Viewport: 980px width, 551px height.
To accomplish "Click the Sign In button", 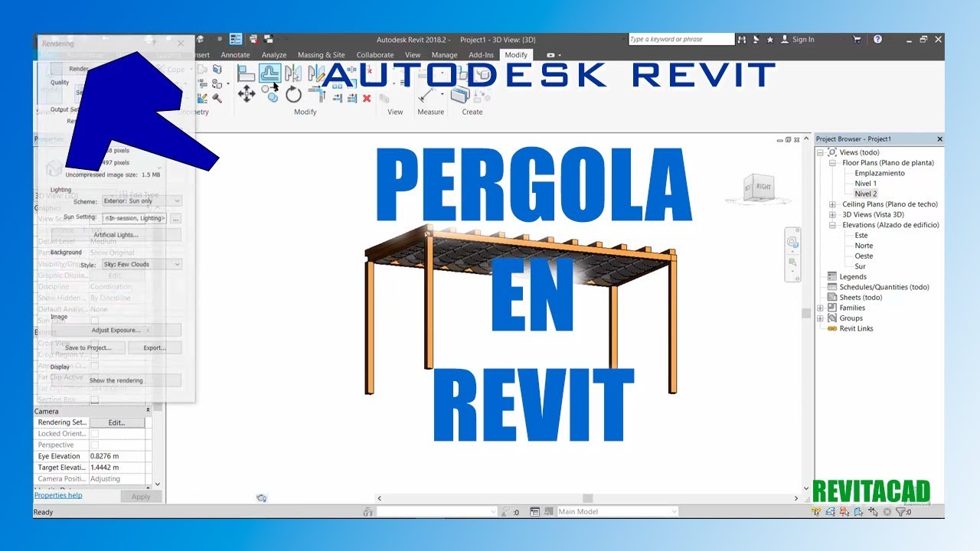I will [803, 39].
